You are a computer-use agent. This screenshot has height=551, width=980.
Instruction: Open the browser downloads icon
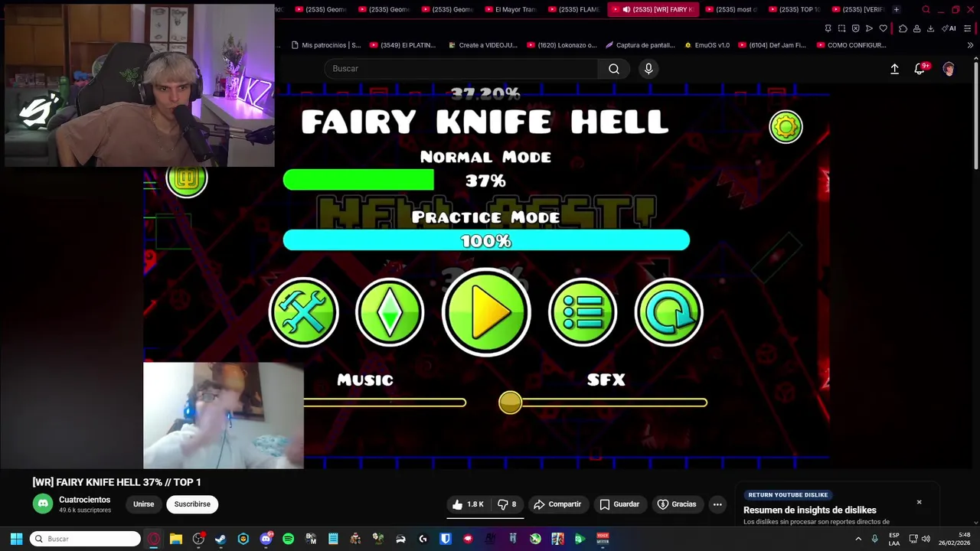tap(930, 28)
